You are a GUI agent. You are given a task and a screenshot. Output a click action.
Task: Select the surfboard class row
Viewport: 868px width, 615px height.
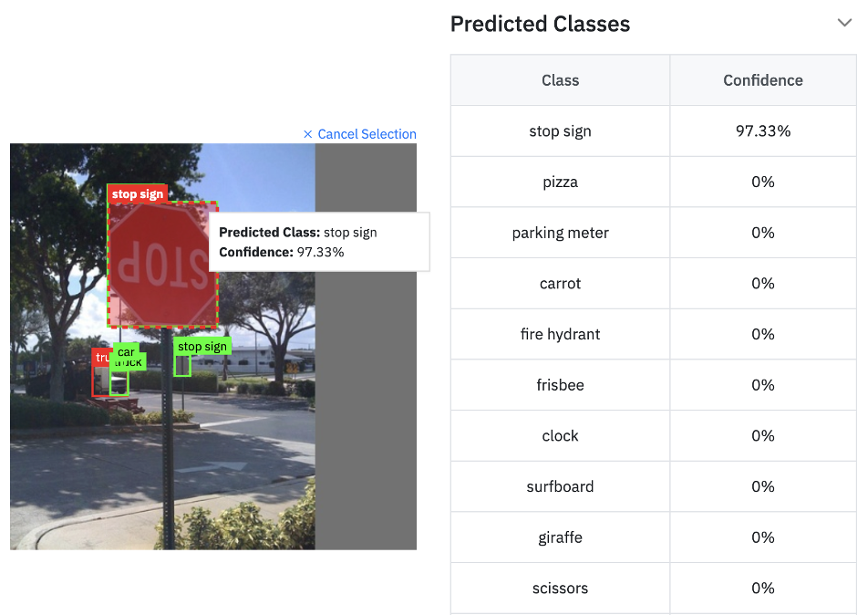[x=560, y=486]
